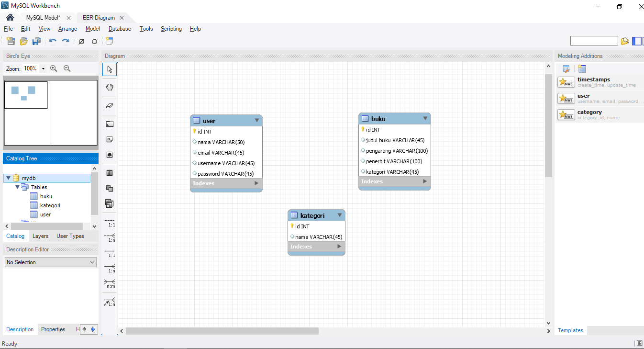This screenshot has width=644, height=349.
Task: Collapse the kategori table columns
Action: 340,215
